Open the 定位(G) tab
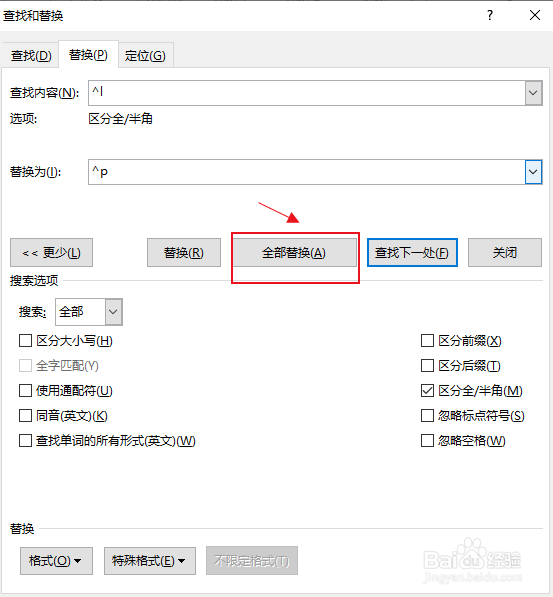This screenshot has width=553, height=597. [145, 56]
